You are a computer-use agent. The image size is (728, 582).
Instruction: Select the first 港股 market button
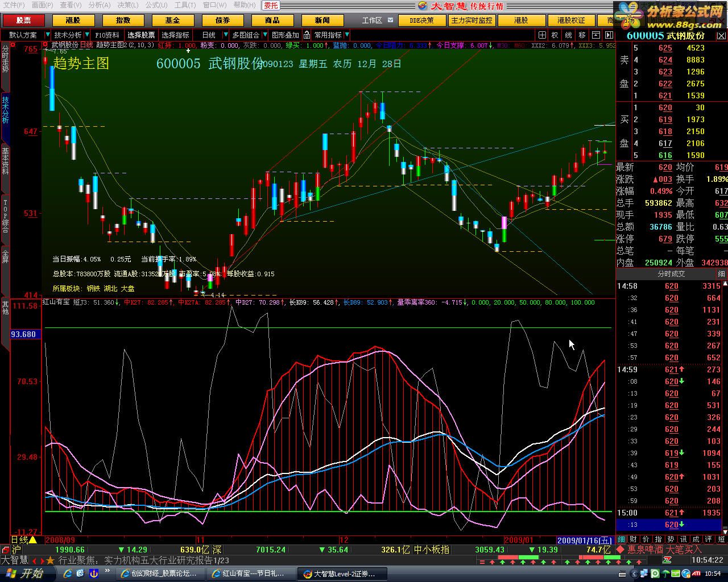click(x=73, y=20)
